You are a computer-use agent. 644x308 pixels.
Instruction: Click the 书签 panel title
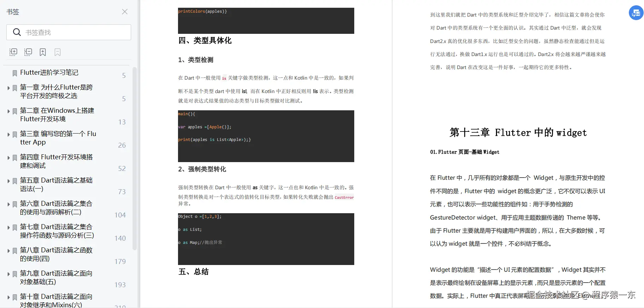click(13, 12)
